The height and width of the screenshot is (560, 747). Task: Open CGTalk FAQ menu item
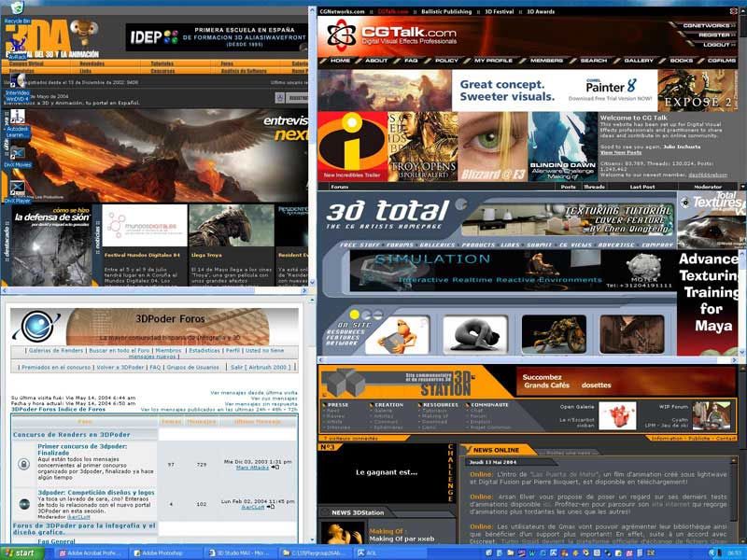click(x=411, y=61)
